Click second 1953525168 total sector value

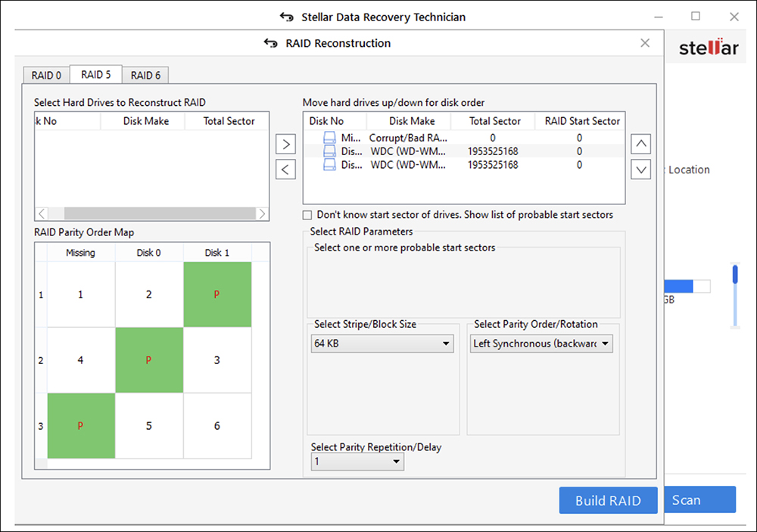click(x=493, y=165)
